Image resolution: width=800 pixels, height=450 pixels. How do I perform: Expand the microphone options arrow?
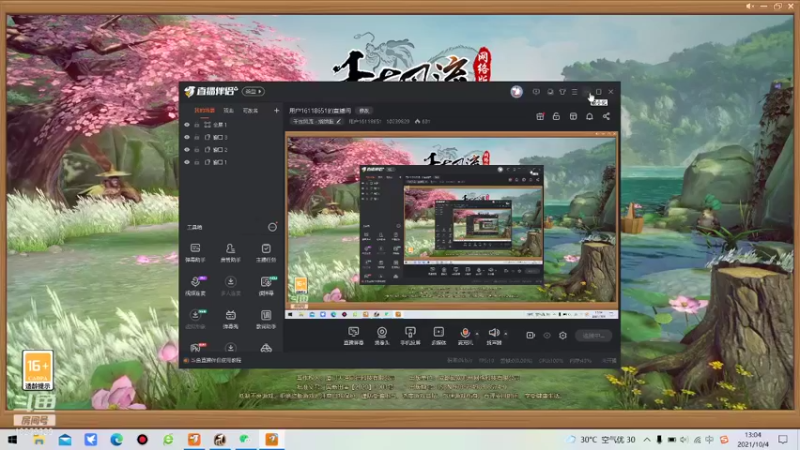(x=477, y=334)
